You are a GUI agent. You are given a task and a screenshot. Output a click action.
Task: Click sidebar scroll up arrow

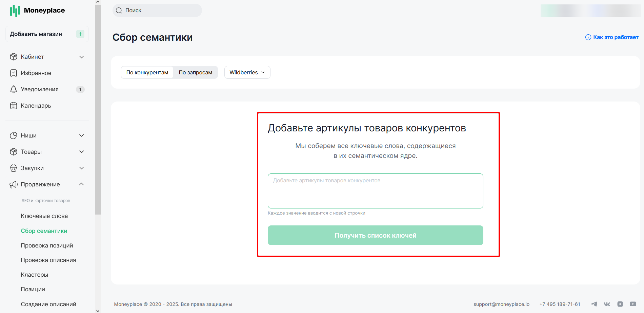(x=98, y=2)
